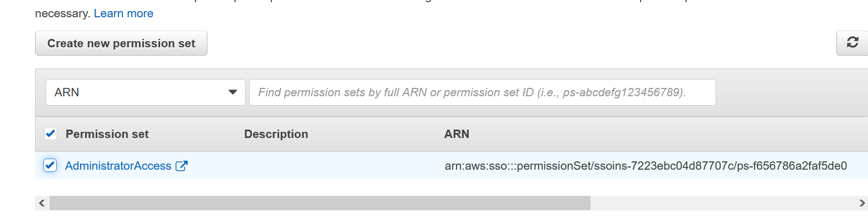This screenshot has width=868, height=222.
Task: Open the ARN filter type dropdown
Action: point(146,92)
